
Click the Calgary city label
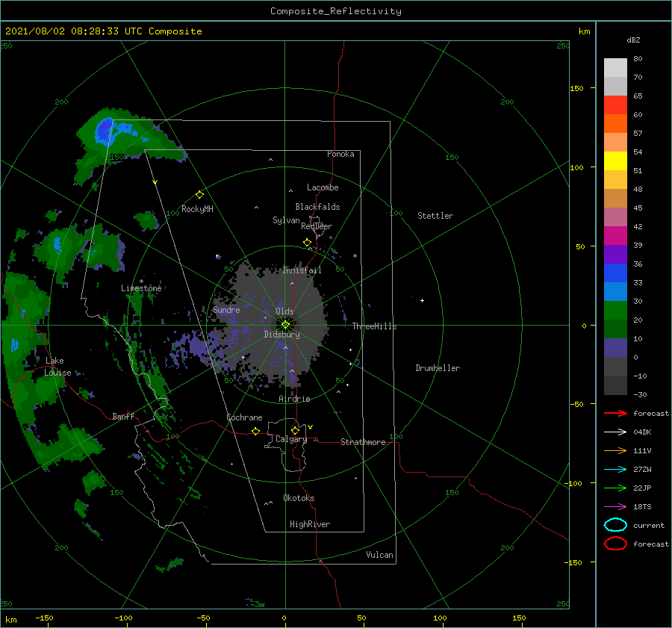pos(291,439)
